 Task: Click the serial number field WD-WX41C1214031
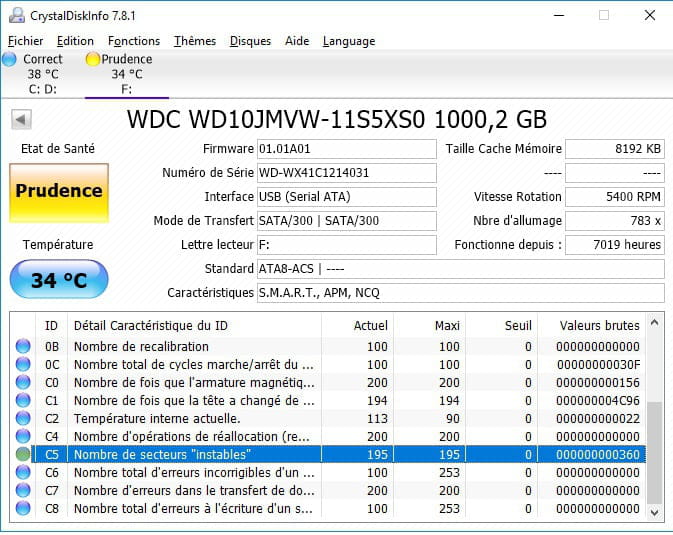coord(347,173)
